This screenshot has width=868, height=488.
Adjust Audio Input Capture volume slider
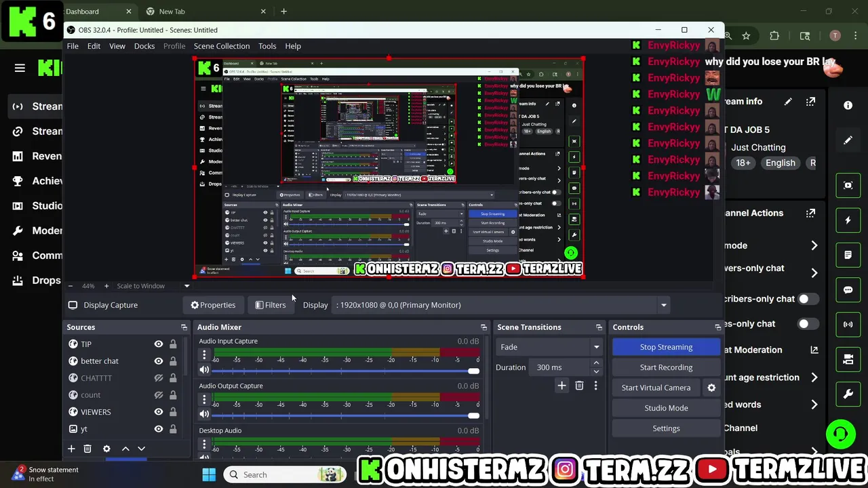tap(346, 371)
